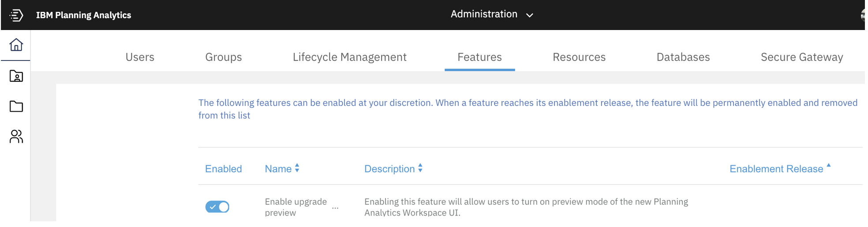This screenshot has width=868, height=227.
Task: Switch to the Groups tab
Action: point(224,57)
